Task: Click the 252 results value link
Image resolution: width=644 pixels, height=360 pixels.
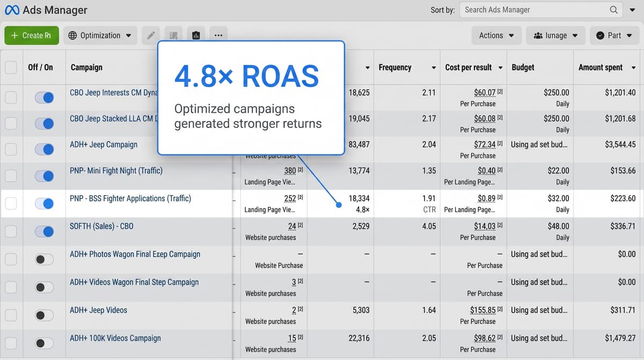Action: pos(290,199)
